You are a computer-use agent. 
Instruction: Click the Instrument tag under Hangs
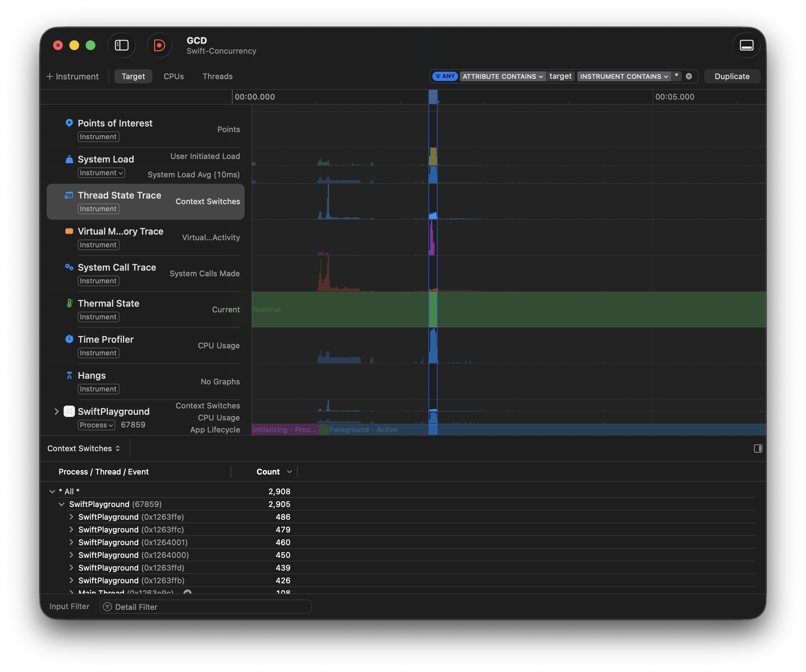coord(98,389)
